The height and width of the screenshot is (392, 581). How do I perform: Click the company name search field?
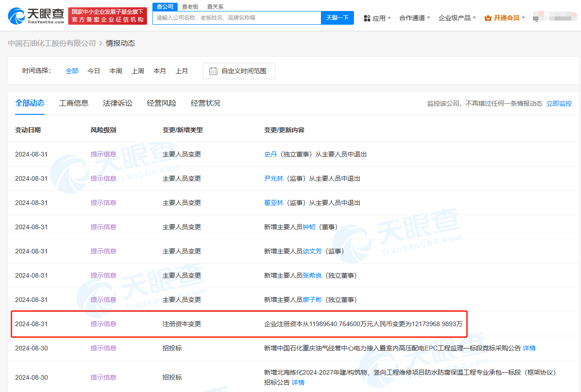(237, 18)
